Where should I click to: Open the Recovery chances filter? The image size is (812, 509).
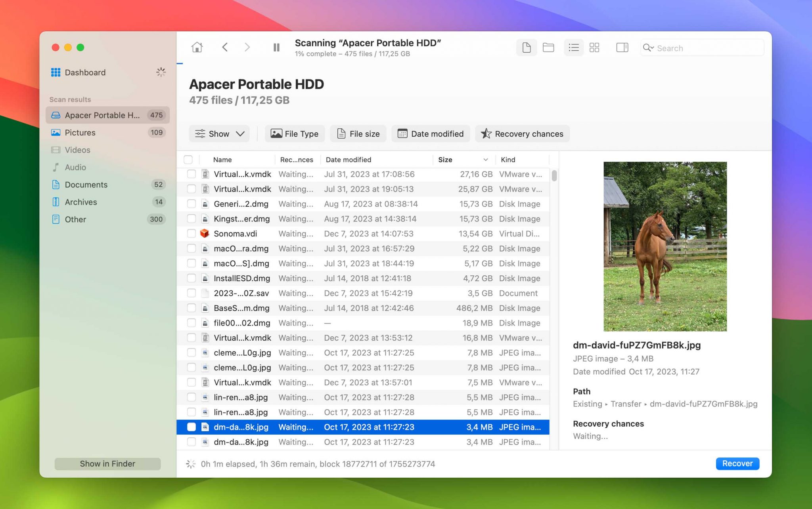[x=522, y=133]
